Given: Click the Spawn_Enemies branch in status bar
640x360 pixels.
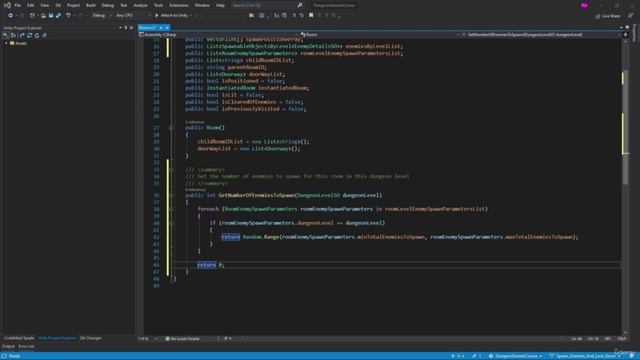Looking at the screenshot, I should [584, 356].
